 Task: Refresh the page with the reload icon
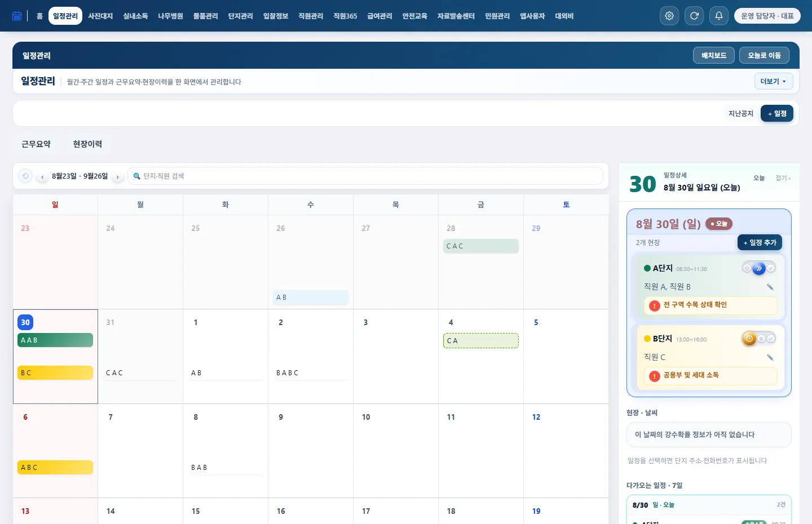tap(694, 16)
